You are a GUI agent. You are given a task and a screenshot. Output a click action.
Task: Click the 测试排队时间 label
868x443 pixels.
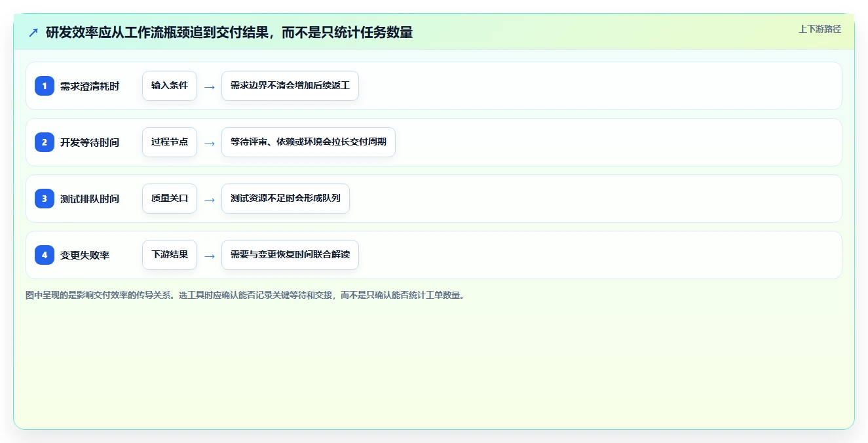point(90,199)
